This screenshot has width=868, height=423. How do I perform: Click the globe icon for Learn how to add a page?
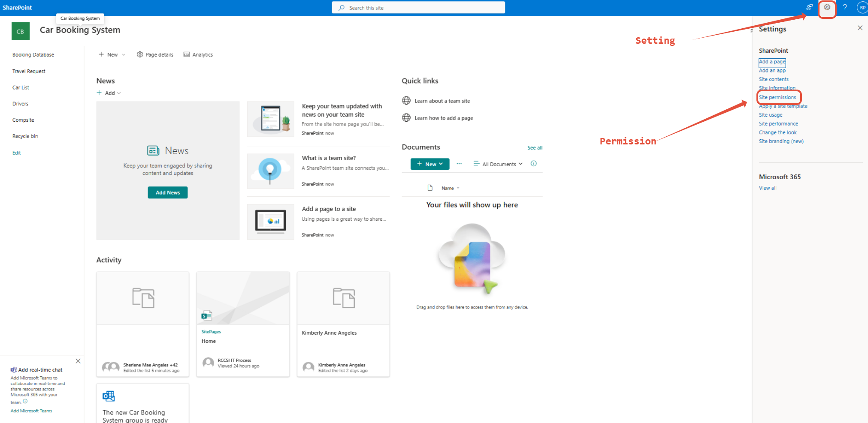tap(406, 118)
